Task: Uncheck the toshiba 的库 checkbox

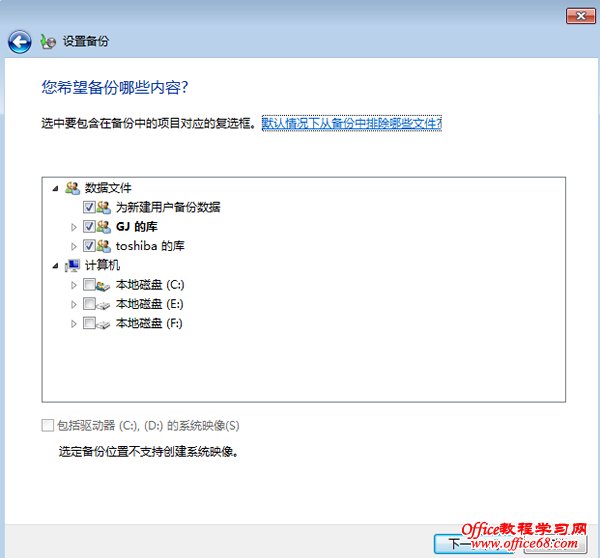Action: click(x=89, y=246)
